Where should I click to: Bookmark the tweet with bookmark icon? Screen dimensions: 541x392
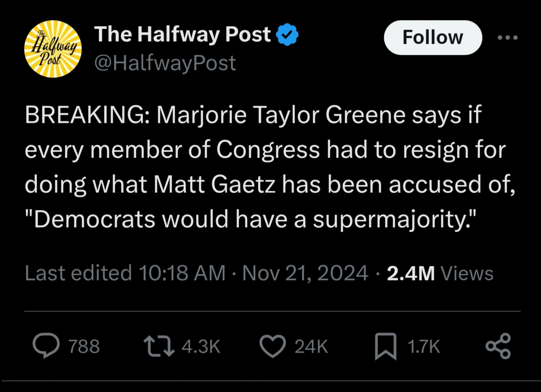(x=386, y=346)
